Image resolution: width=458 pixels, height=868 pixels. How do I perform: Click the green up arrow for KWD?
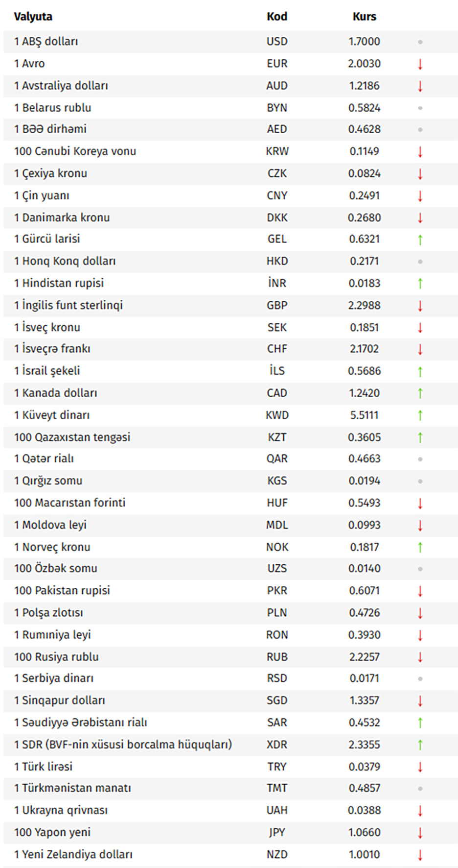[x=420, y=415]
